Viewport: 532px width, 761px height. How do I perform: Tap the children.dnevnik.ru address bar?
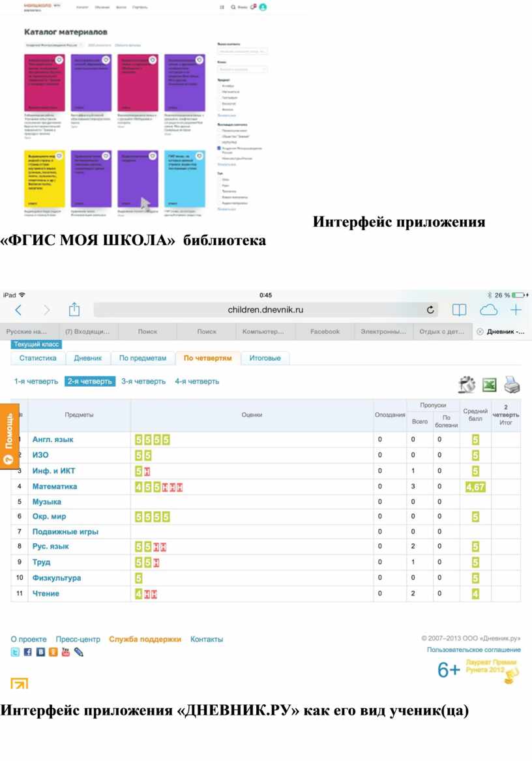click(x=265, y=310)
